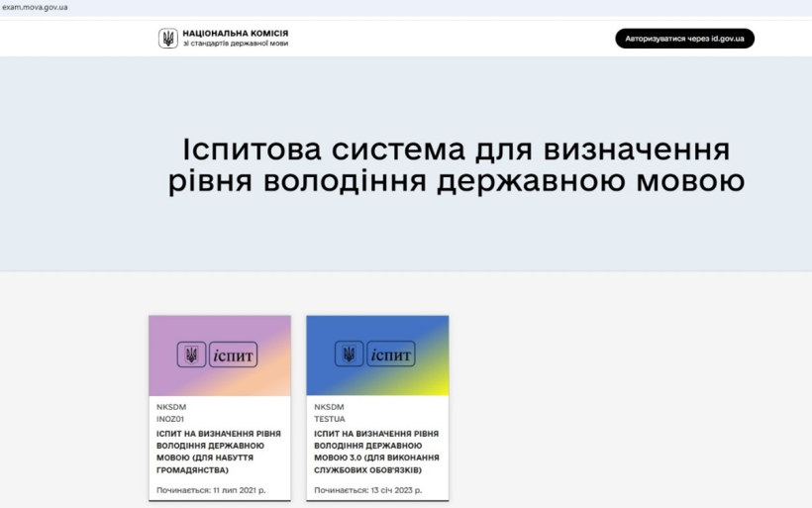
Task: Open exam title для виконання службових обов'язків
Action: coord(376,452)
